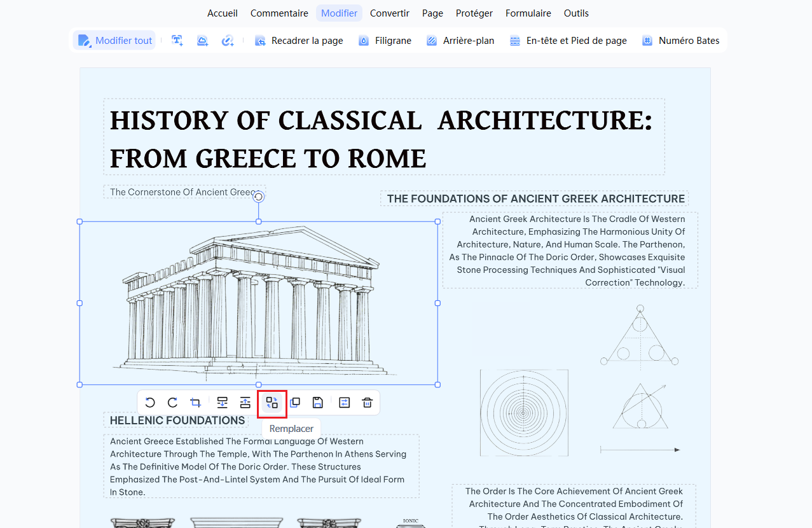This screenshot has width=812, height=528.
Task: Select the crop image icon
Action: click(x=195, y=403)
